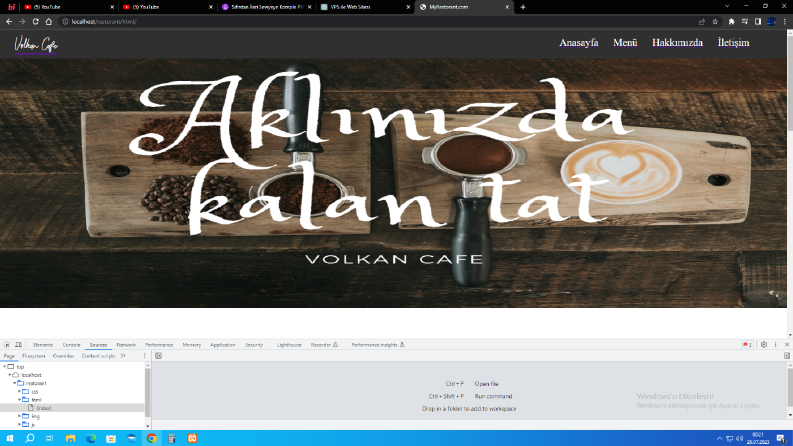Open a new browser tab with plus
793x446 pixels.
point(523,7)
